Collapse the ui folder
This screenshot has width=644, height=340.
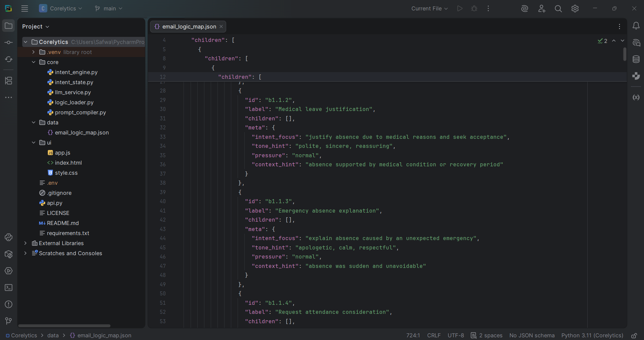coord(34,143)
